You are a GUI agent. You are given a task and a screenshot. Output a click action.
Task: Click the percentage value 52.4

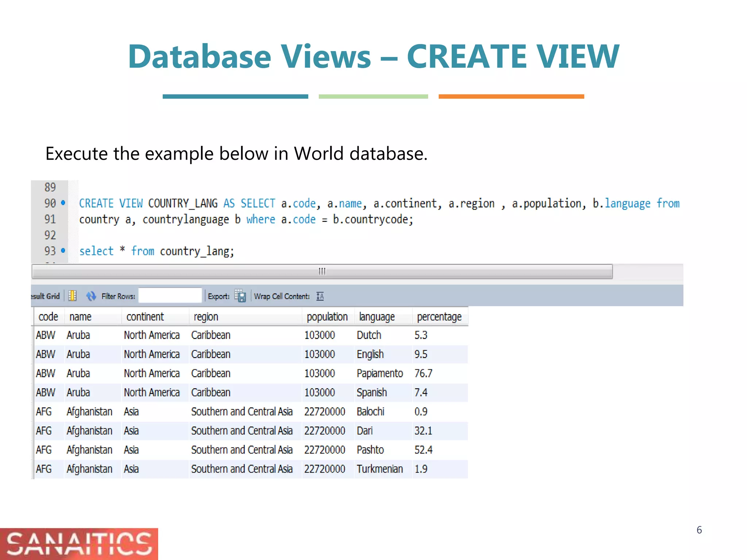click(x=423, y=450)
